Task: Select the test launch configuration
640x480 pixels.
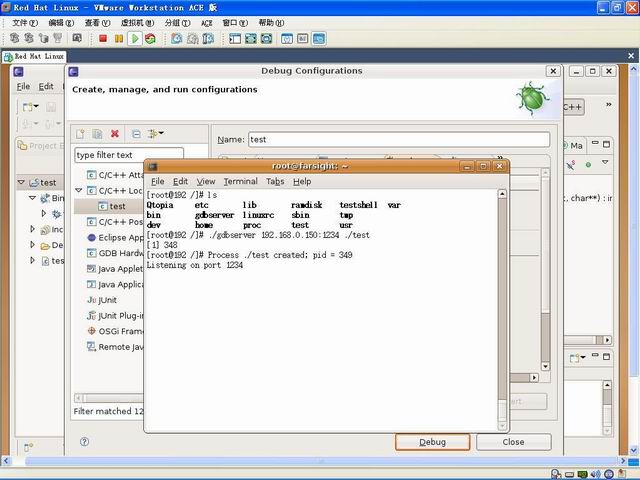Action: click(x=112, y=206)
